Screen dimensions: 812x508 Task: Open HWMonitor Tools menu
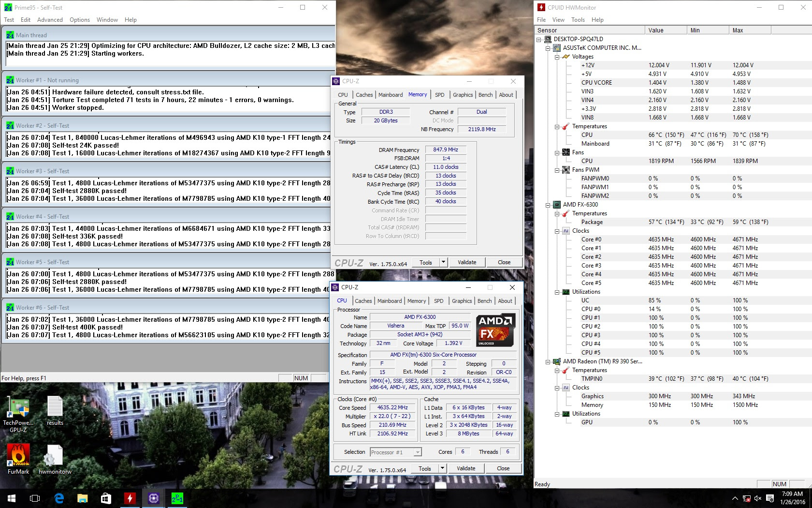coord(578,20)
